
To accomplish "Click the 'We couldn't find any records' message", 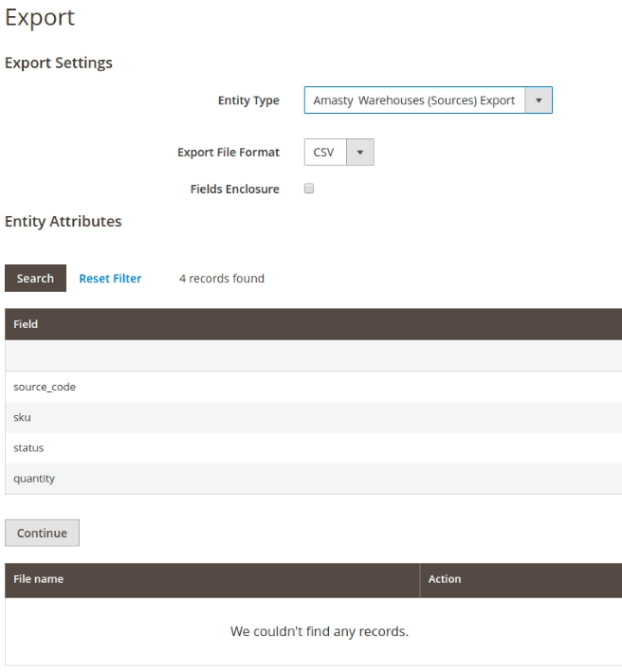I will (320, 632).
